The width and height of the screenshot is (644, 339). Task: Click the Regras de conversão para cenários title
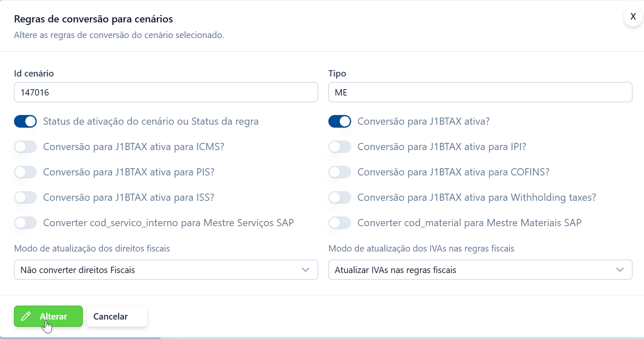point(93,19)
